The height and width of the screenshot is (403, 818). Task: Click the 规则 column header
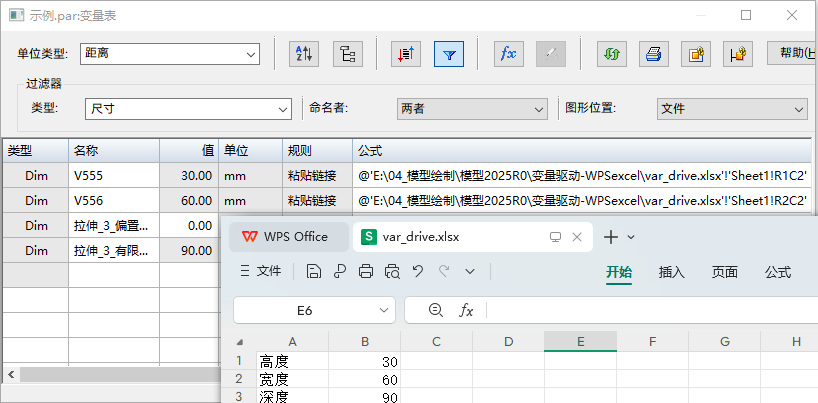tap(317, 151)
